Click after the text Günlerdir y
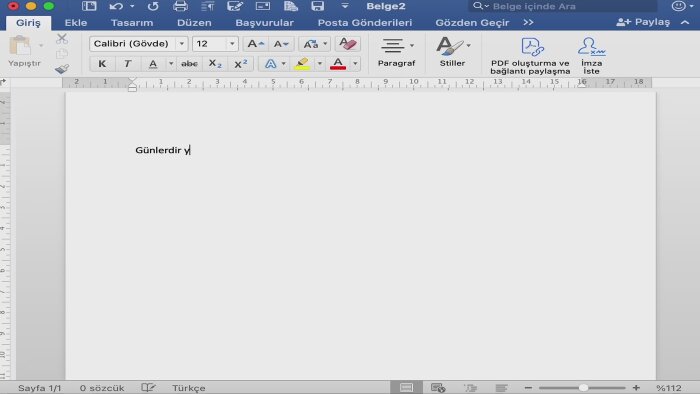Viewport: 700px width, 394px height. pyautogui.click(x=191, y=150)
